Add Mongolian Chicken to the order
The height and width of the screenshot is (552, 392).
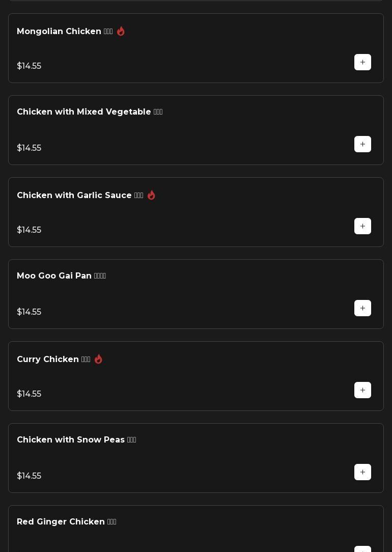point(362,62)
